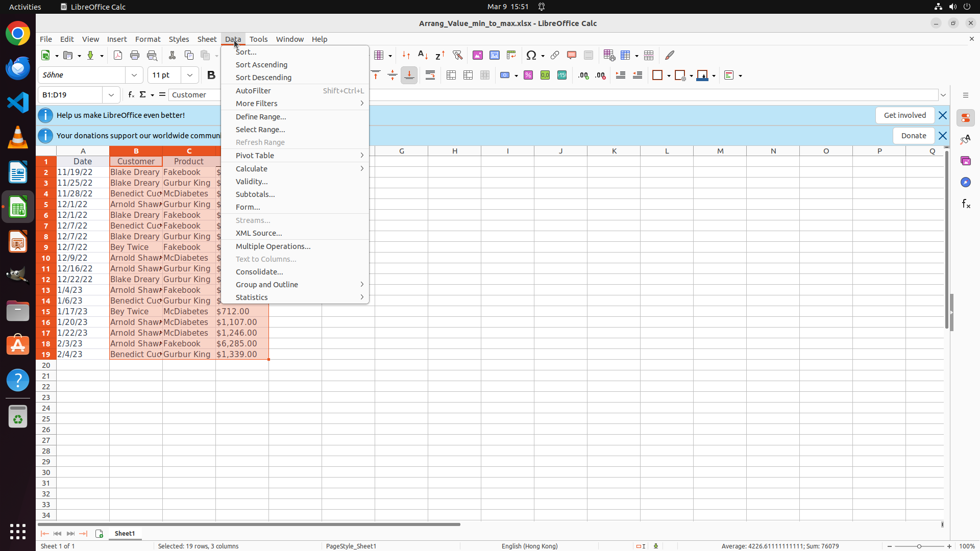Screen dimensions: 980x551
Task: Format cells as percent
Action: tap(528, 76)
